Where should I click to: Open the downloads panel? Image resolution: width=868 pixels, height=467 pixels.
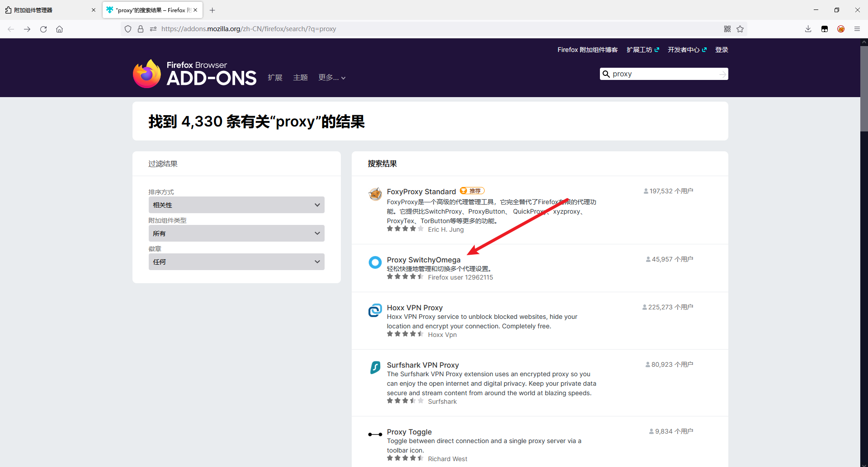click(808, 29)
